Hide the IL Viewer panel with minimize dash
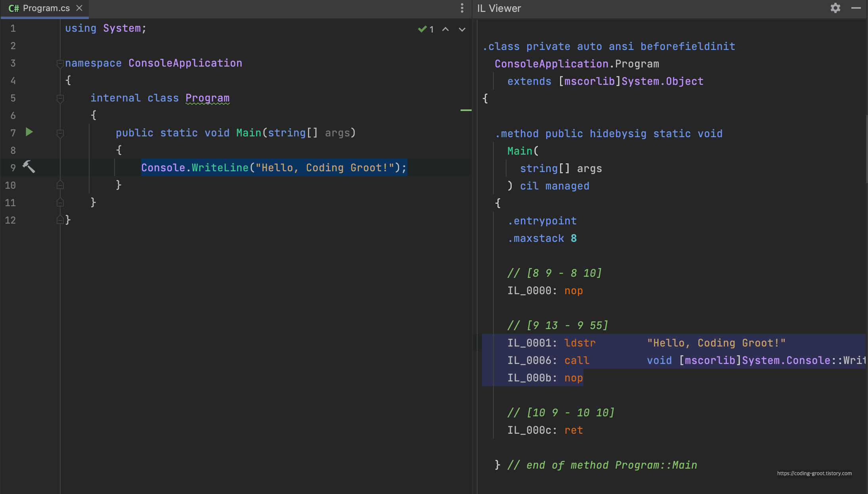Image resolution: width=868 pixels, height=494 pixels. 856,8
